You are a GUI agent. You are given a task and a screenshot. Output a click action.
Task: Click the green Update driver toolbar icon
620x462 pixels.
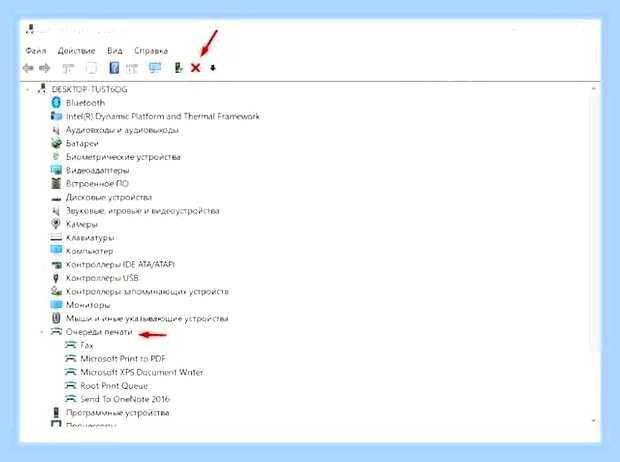178,68
